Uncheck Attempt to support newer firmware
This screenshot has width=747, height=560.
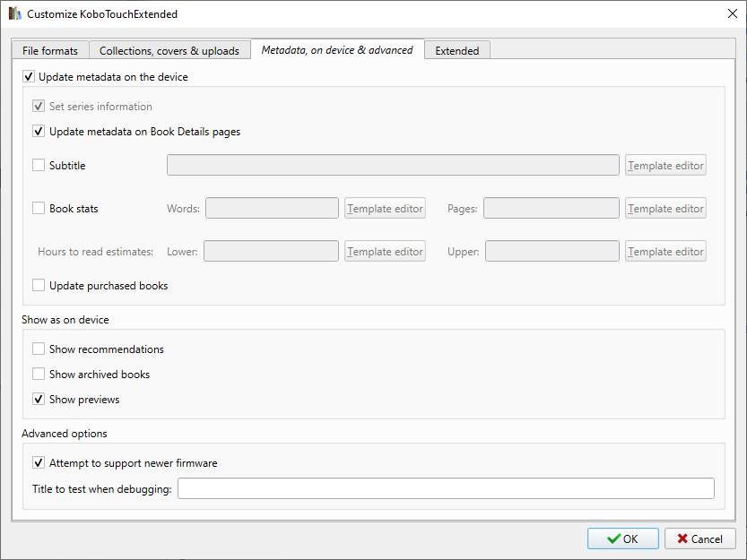[x=39, y=463]
